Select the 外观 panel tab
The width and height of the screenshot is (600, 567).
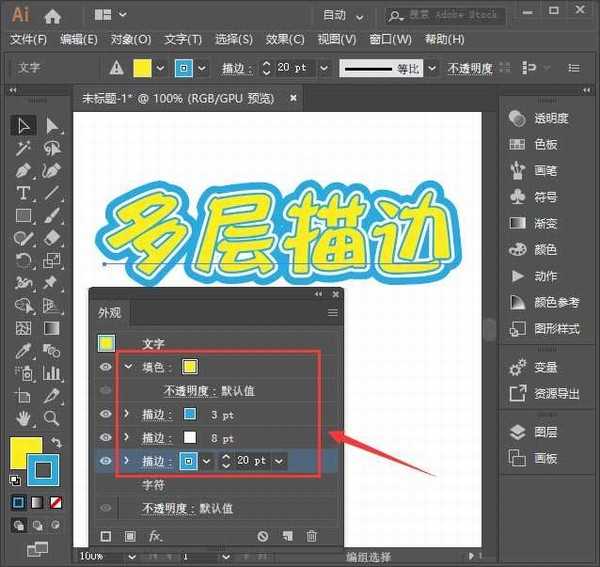(x=109, y=313)
